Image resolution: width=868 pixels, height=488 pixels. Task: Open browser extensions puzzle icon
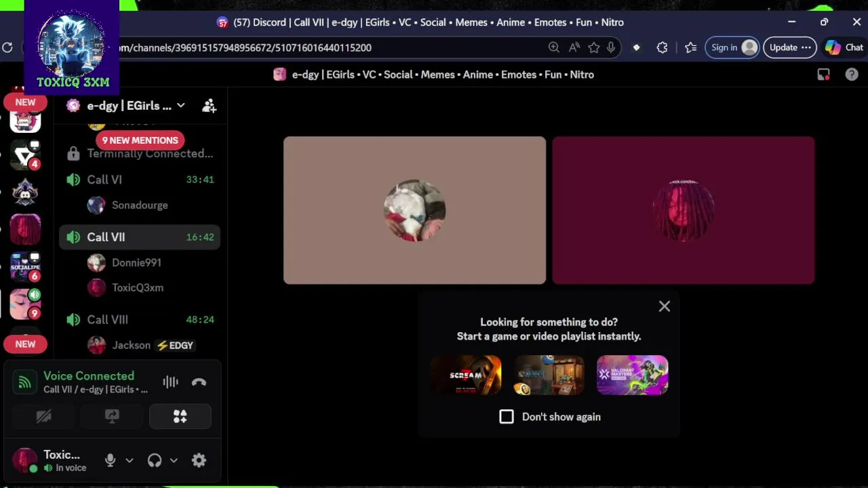tap(662, 47)
